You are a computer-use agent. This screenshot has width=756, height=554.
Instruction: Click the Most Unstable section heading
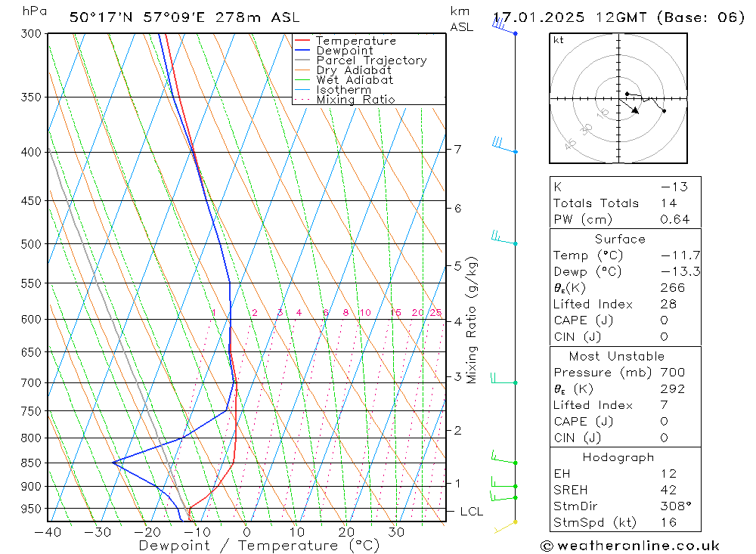(617, 356)
